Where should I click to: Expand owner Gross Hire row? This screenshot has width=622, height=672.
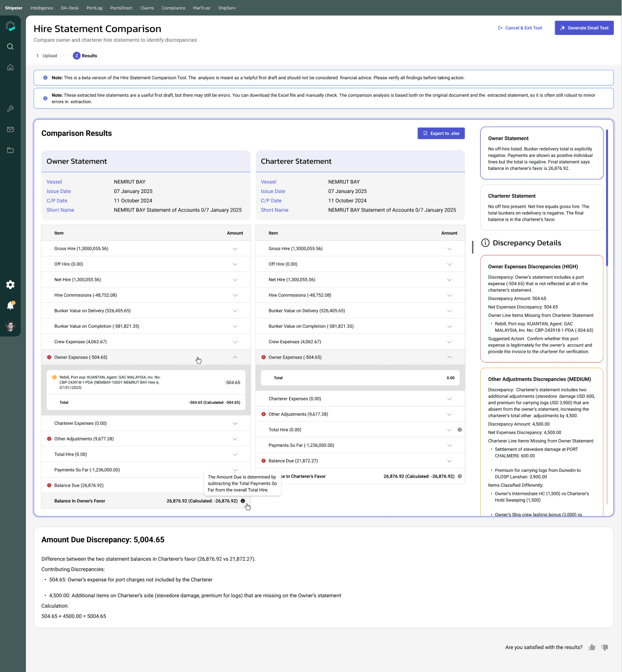coord(235,249)
